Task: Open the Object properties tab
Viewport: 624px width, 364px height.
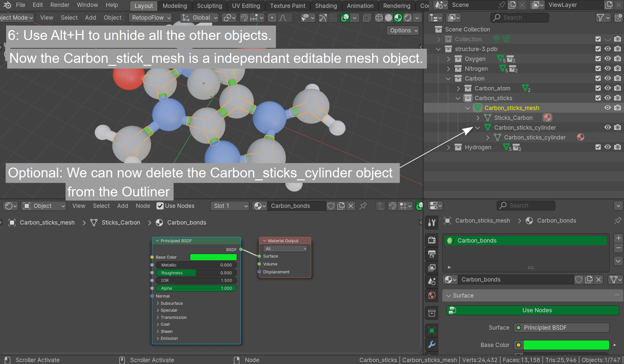Action: pos(432,331)
